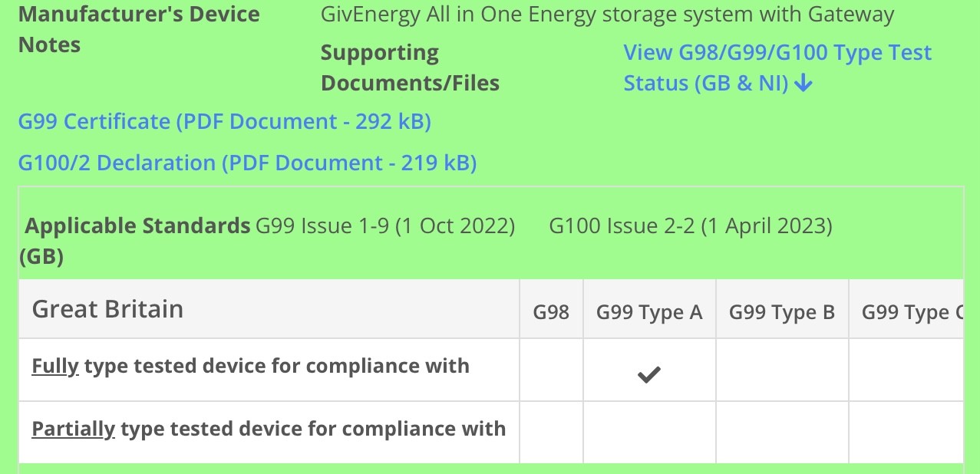Click the Partially type tested device row label

[269, 428]
